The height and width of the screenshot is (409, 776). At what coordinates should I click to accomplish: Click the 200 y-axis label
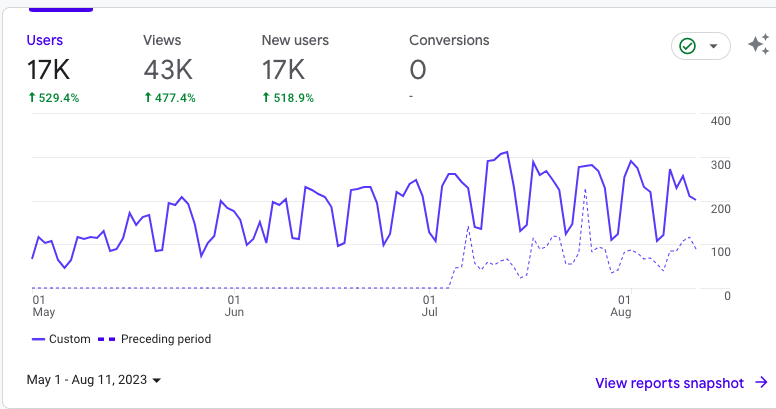[x=721, y=209]
